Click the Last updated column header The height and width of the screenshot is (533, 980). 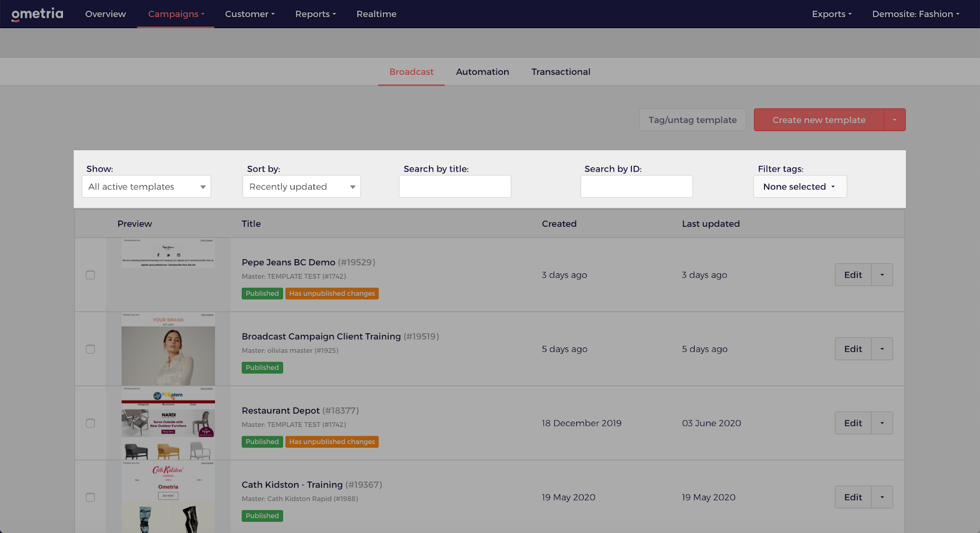point(710,224)
